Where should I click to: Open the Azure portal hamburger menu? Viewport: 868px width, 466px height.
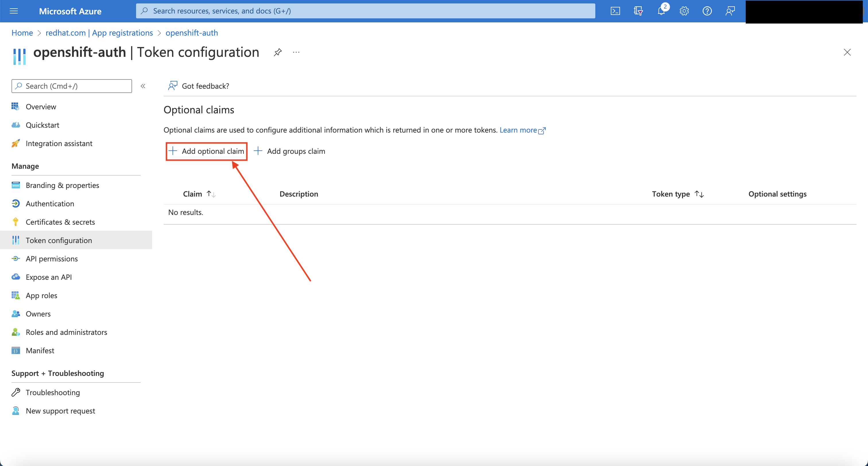(x=14, y=11)
